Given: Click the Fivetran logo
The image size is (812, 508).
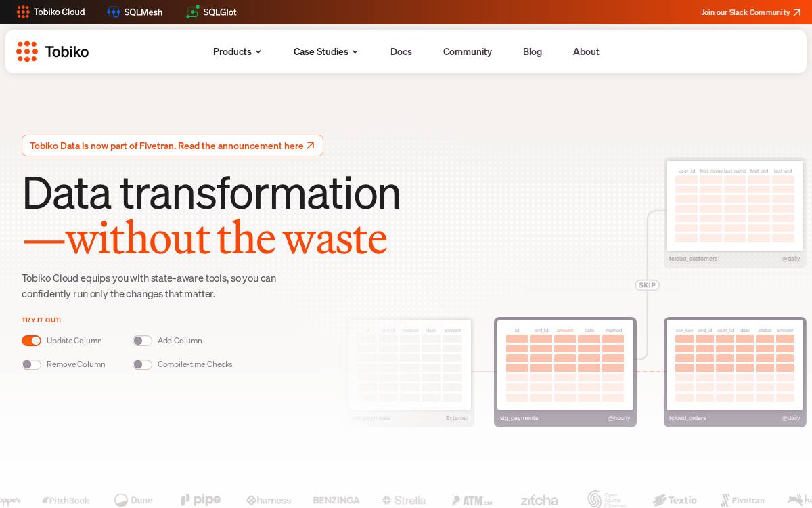Looking at the screenshot, I should (x=742, y=501).
